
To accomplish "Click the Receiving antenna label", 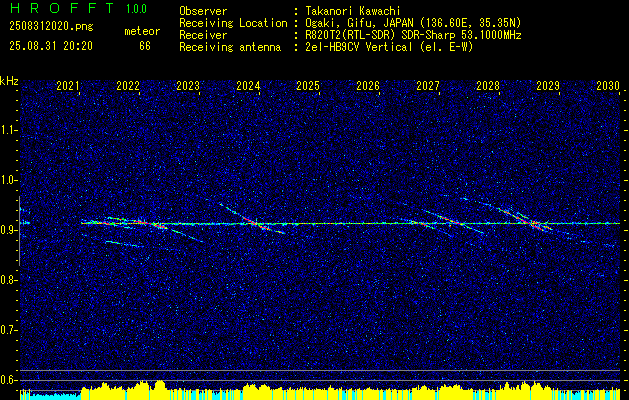I will [x=230, y=47].
